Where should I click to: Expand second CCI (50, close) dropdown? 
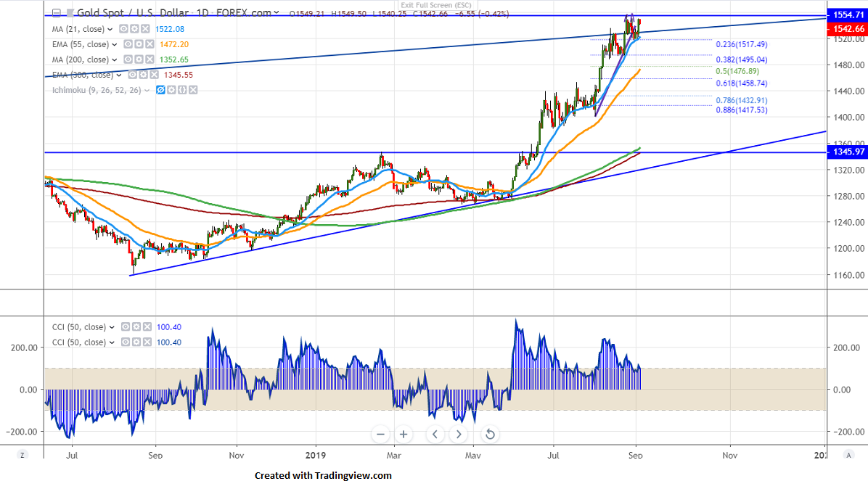point(111,342)
